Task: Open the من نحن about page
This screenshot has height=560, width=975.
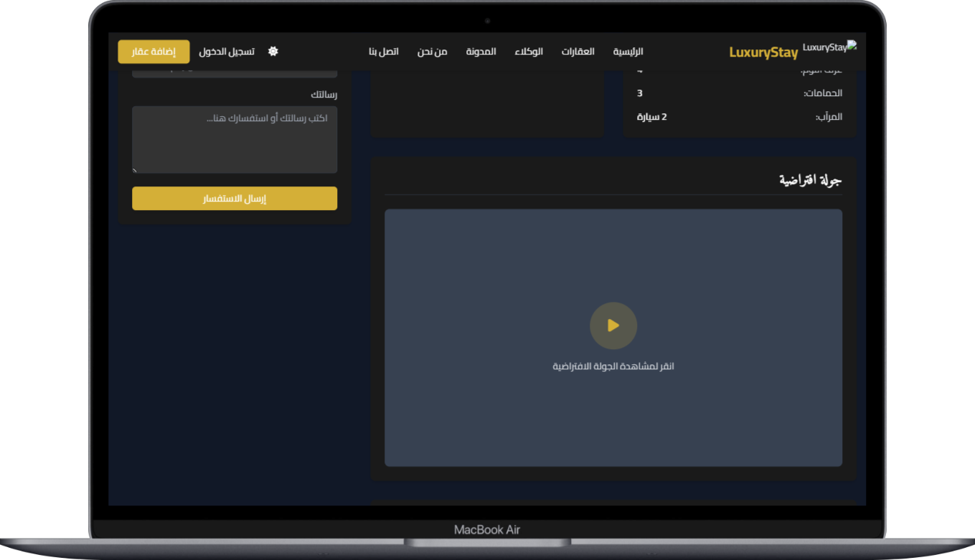Action: pos(432,52)
